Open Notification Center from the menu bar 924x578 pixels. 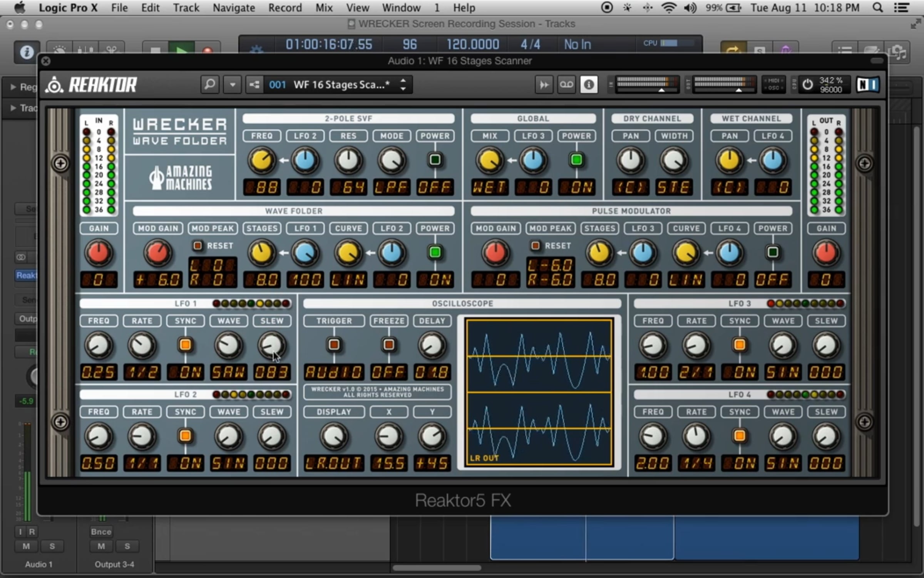point(901,7)
